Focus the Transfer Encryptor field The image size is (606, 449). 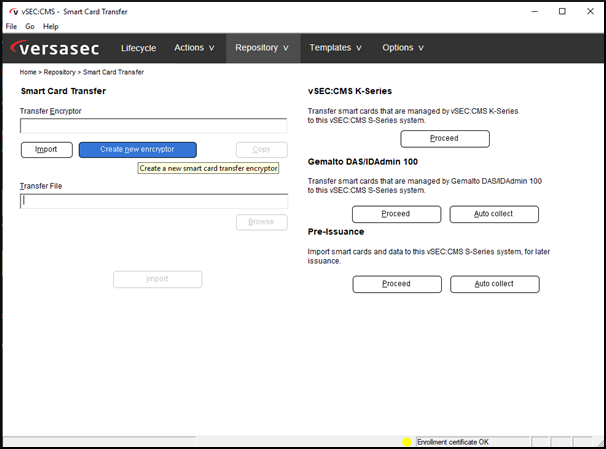coord(153,126)
